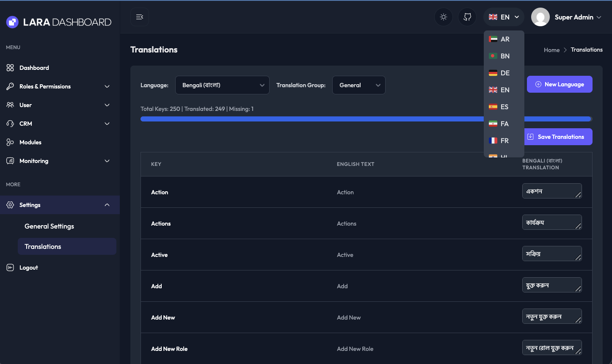The image size is (612, 364).
Task: Click the translation progress bar
Action: 312,119
